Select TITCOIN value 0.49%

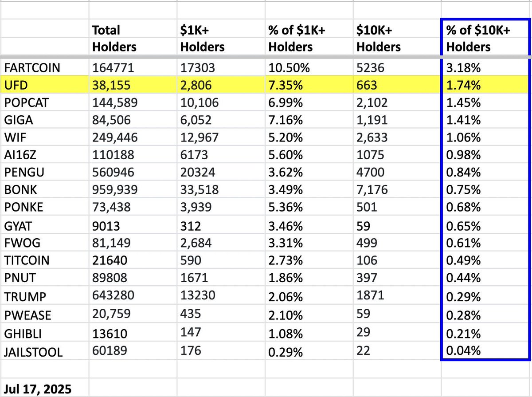click(x=463, y=260)
